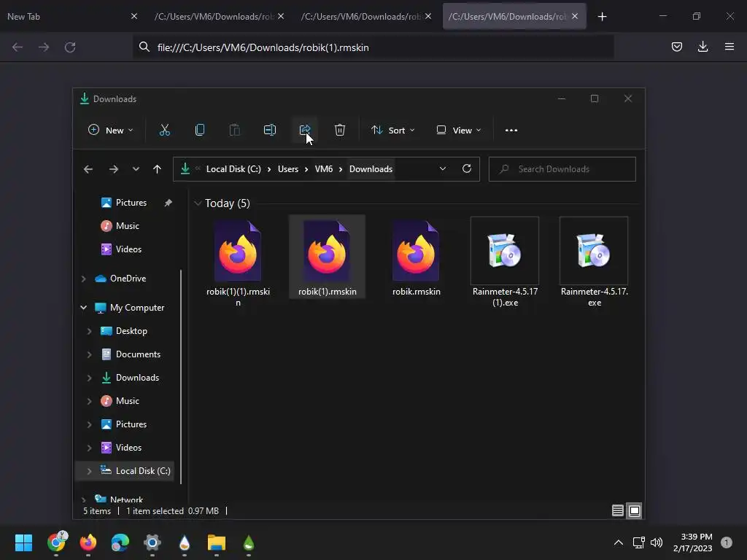
Task: Open the Sort dropdown menu
Action: (392, 130)
